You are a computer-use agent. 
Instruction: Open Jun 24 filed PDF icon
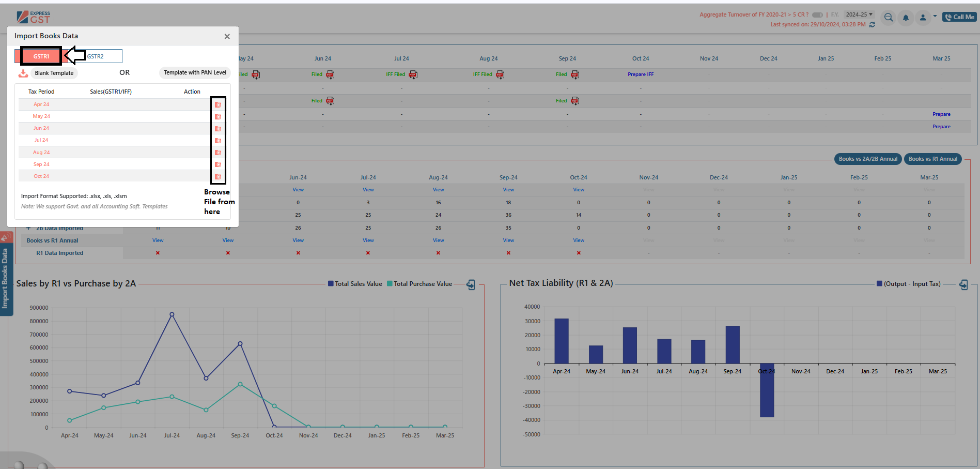[330, 74]
